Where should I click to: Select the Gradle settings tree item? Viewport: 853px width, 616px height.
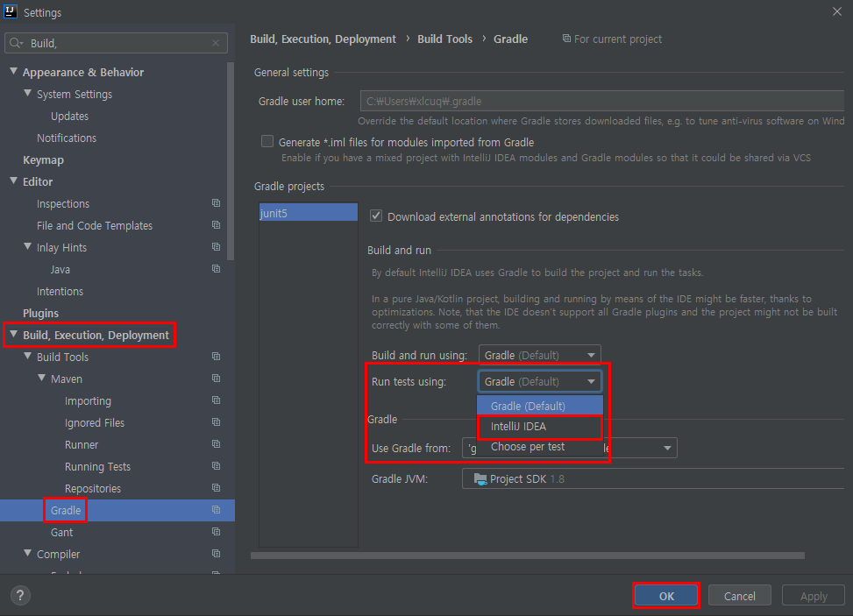pyautogui.click(x=117, y=511)
